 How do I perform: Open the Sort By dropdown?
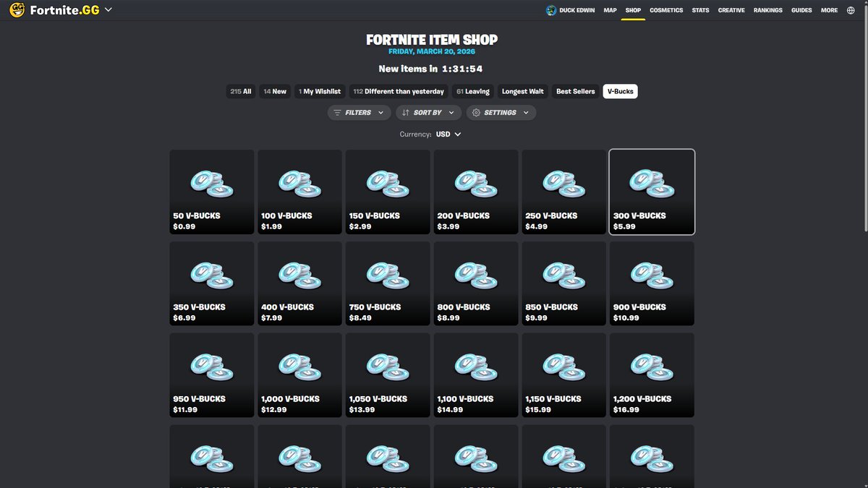pos(428,113)
